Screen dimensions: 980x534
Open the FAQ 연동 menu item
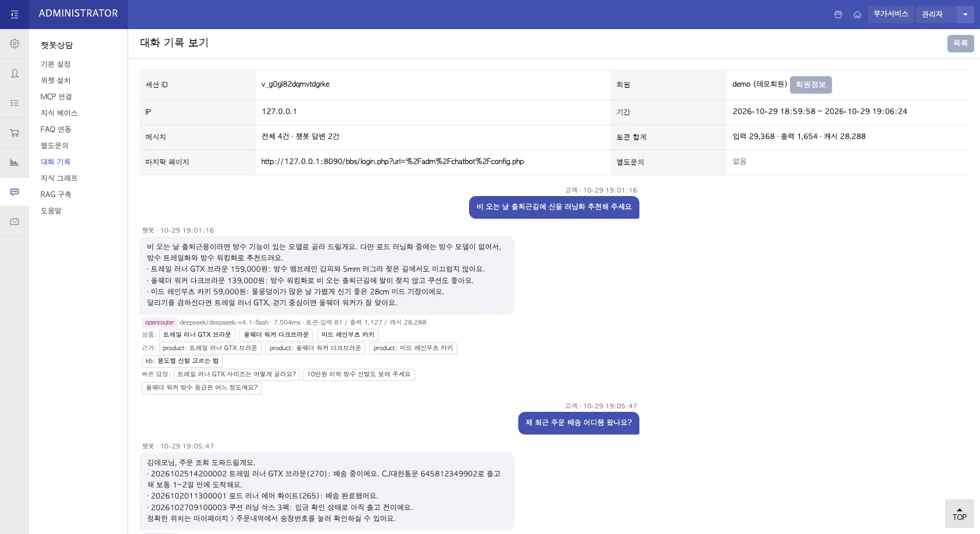click(x=56, y=129)
